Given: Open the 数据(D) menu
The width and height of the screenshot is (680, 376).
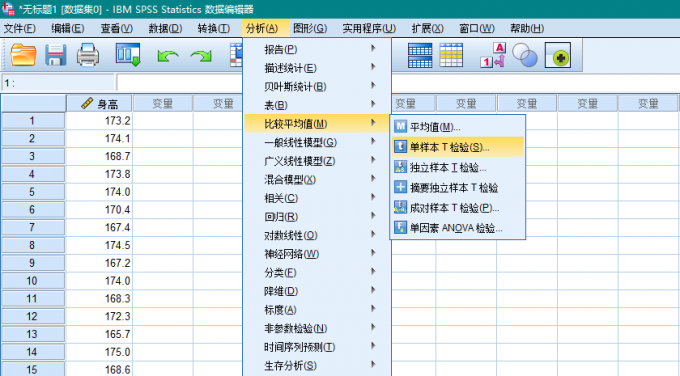Looking at the screenshot, I should tap(165, 28).
